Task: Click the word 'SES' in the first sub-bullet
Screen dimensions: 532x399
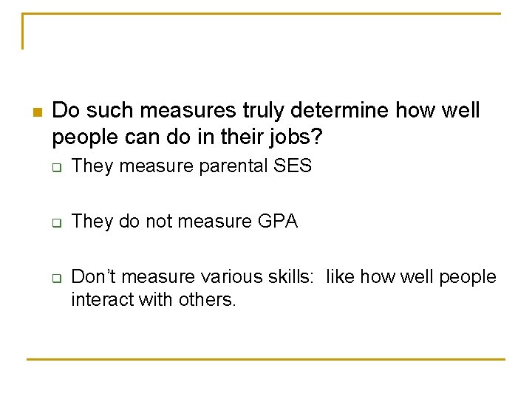Action: (293, 166)
